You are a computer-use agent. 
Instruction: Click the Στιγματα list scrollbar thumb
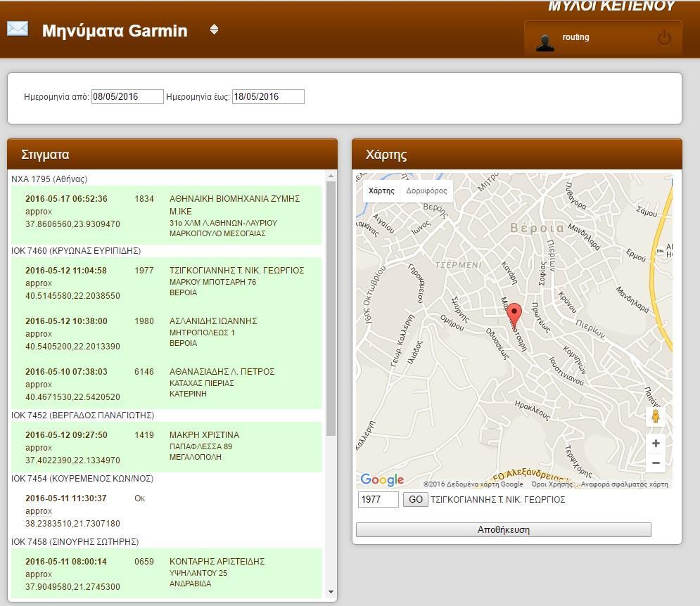331,308
